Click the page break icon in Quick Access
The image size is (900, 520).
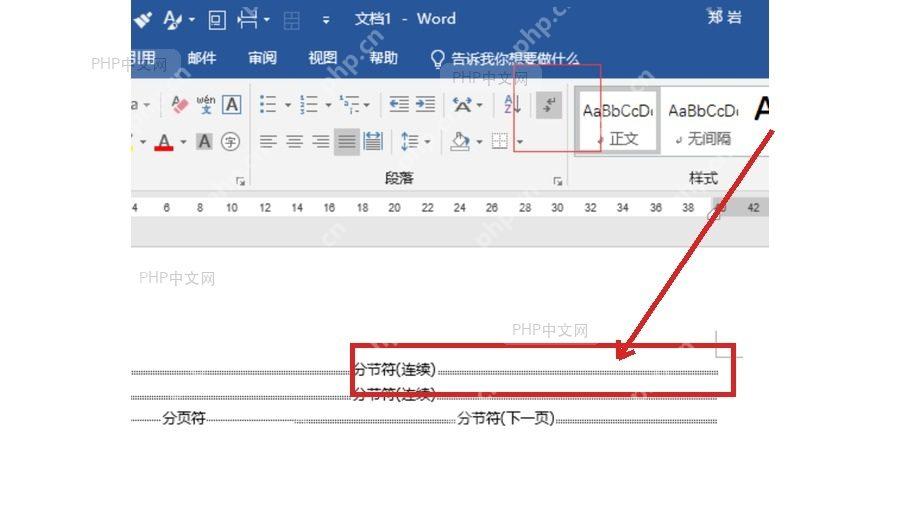click(x=247, y=20)
